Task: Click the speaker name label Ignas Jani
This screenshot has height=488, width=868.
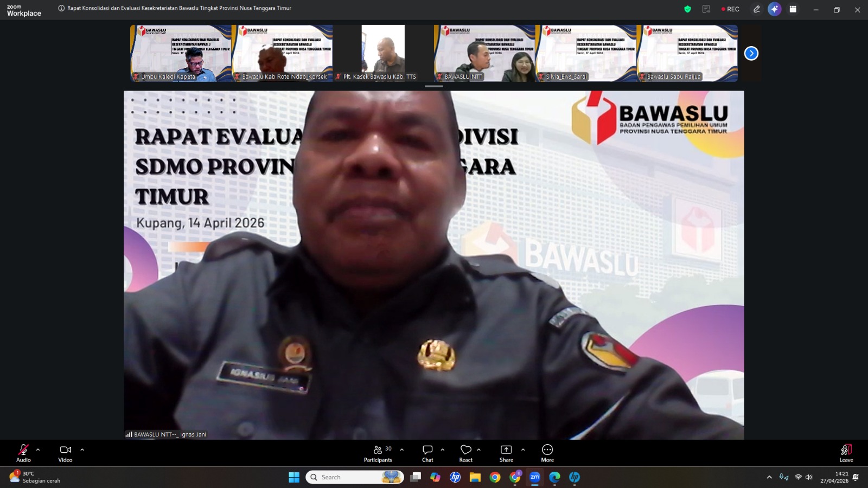Action: tap(170, 434)
